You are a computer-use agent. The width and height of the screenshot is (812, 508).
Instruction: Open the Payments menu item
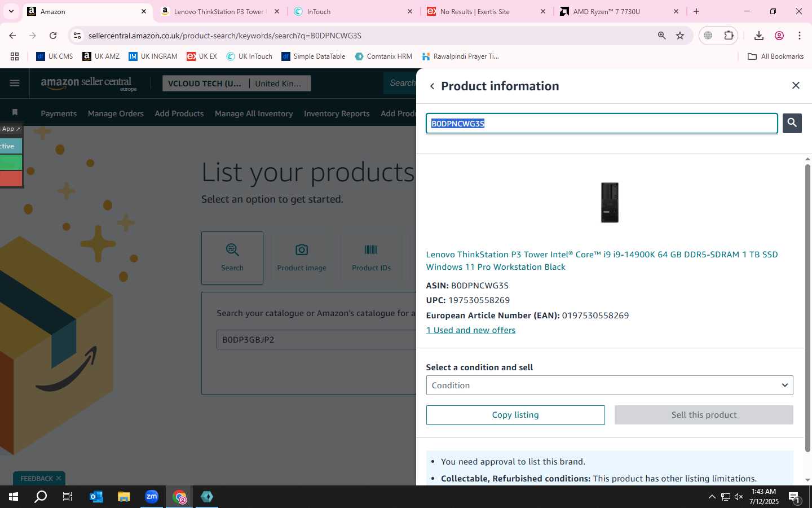(x=59, y=113)
